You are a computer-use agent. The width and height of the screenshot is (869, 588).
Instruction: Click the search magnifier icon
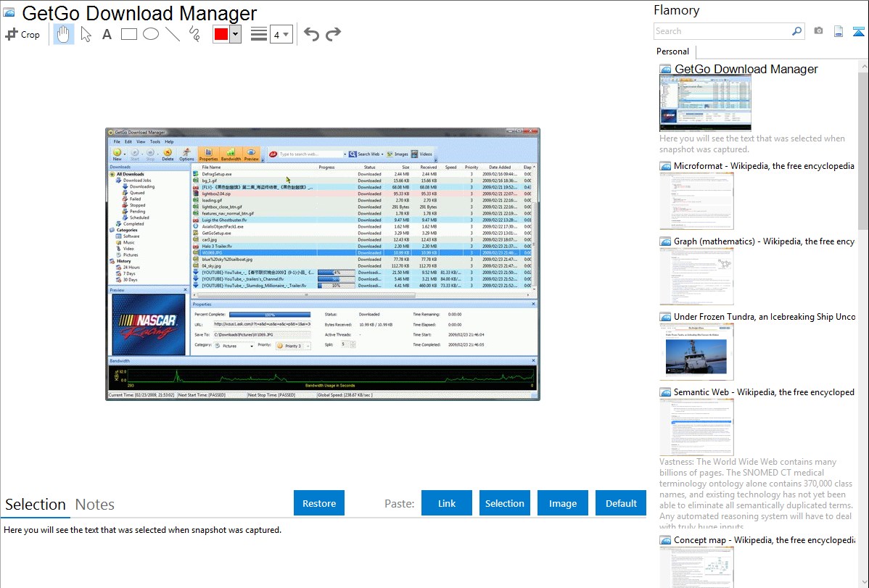tap(796, 31)
